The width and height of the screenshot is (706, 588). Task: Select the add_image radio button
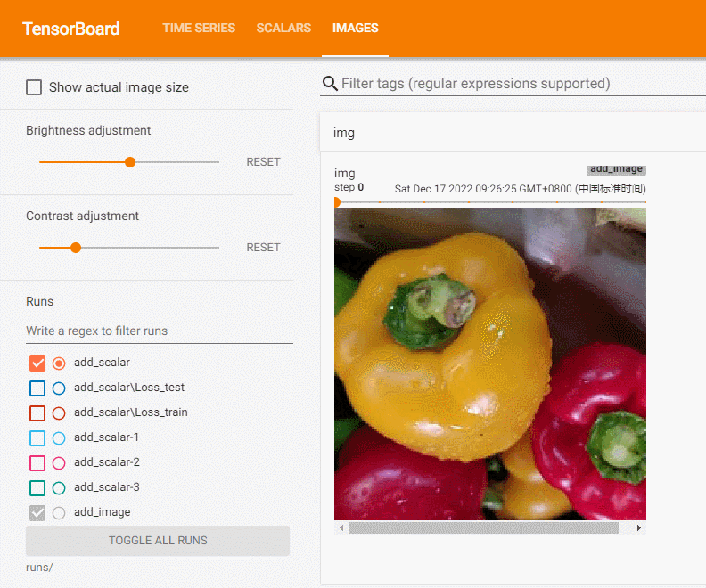click(59, 513)
